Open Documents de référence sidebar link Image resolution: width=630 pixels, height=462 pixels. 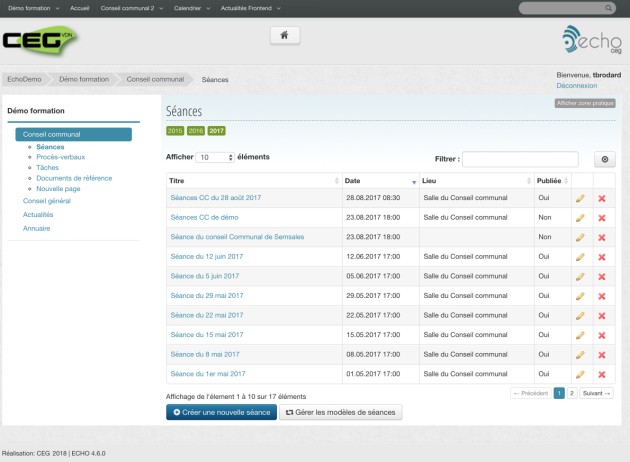74,178
